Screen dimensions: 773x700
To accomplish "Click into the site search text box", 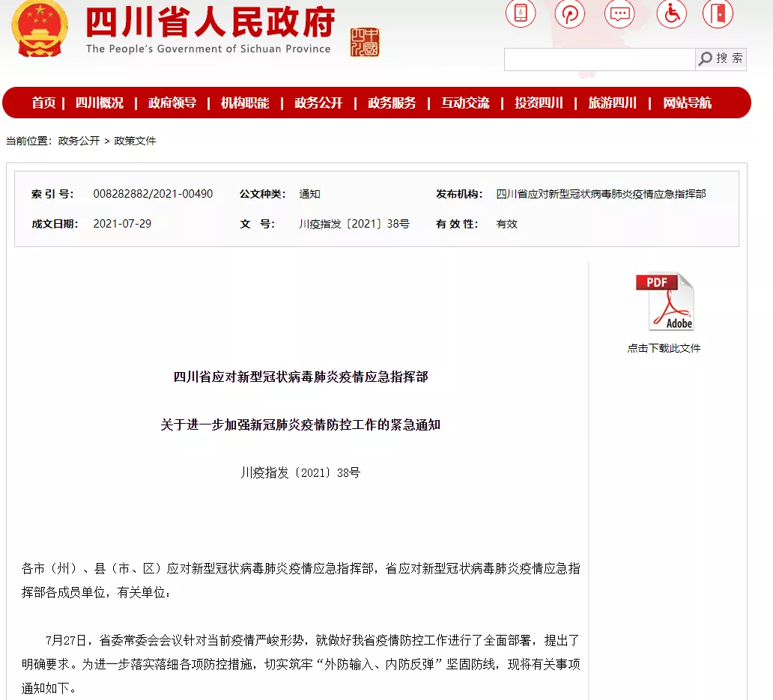I will (x=599, y=59).
